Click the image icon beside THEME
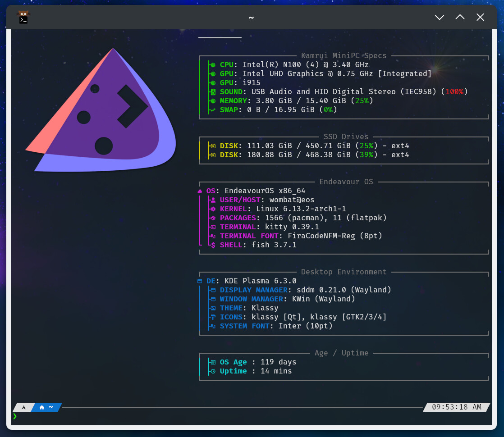 click(213, 308)
